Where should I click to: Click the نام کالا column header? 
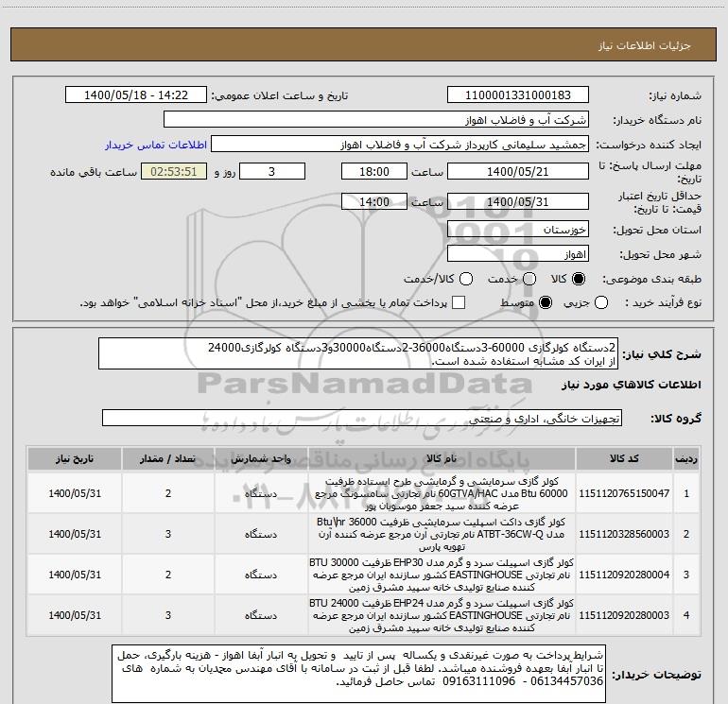pos(442,459)
